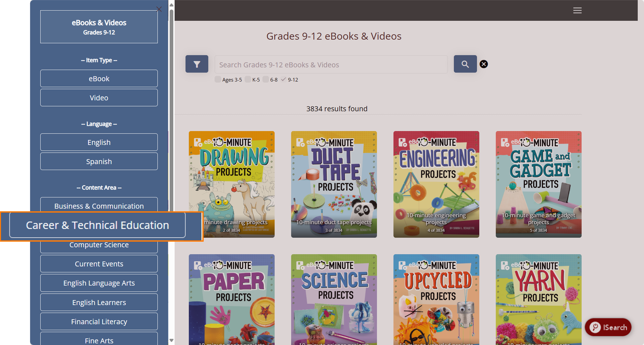Uncheck the 9-12 grade filter
The width and height of the screenshot is (644, 345).
(x=284, y=79)
